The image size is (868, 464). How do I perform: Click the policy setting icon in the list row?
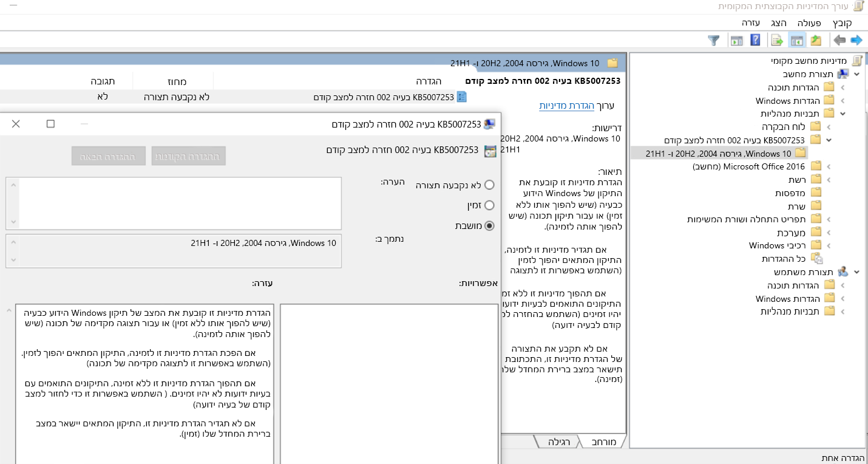(x=461, y=97)
